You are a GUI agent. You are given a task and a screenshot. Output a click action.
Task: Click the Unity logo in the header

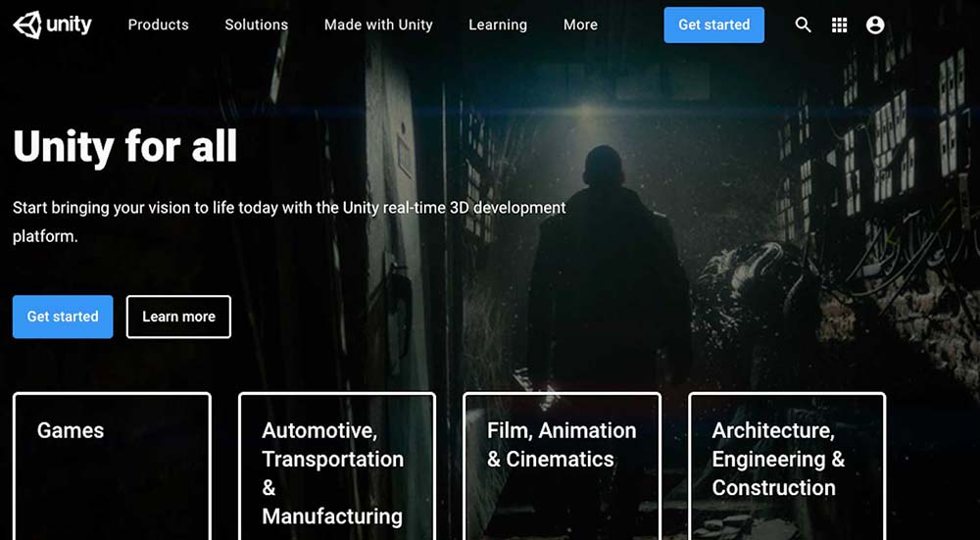point(53,25)
